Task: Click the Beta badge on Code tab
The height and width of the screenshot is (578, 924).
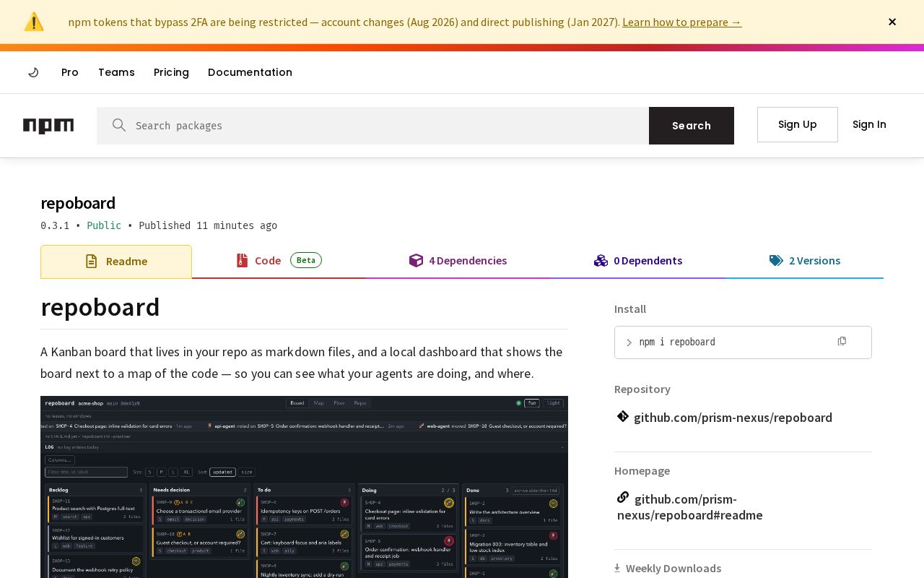Action: click(306, 260)
